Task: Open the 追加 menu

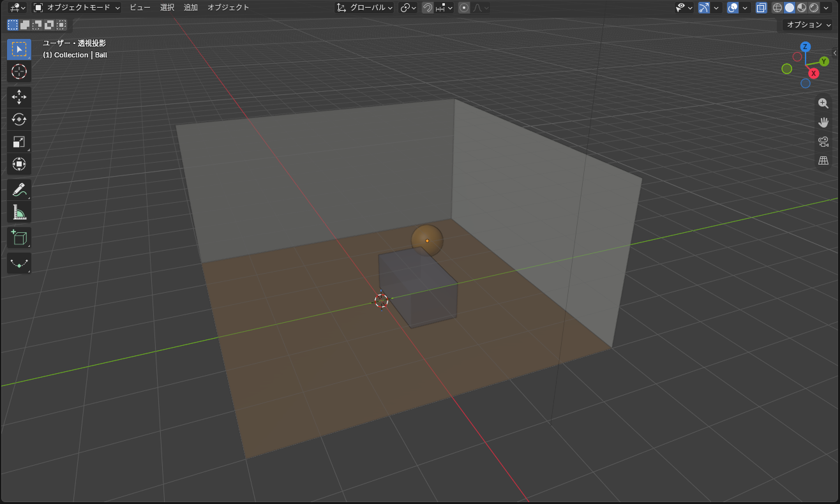Action: (191, 8)
